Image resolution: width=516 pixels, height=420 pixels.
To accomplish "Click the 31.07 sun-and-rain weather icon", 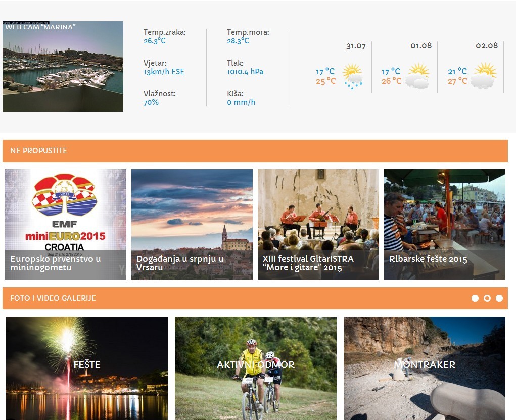I will click(352, 76).
